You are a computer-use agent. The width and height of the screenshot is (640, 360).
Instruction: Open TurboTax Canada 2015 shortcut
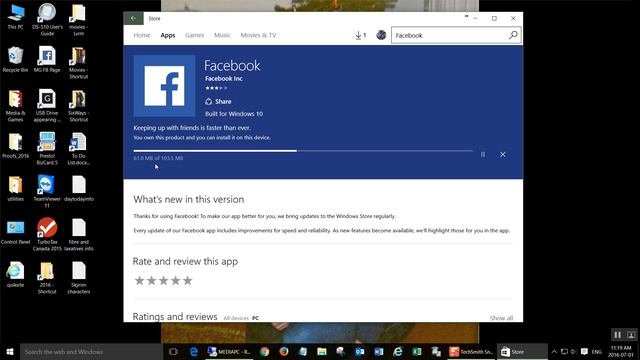[x=47, y=235]
